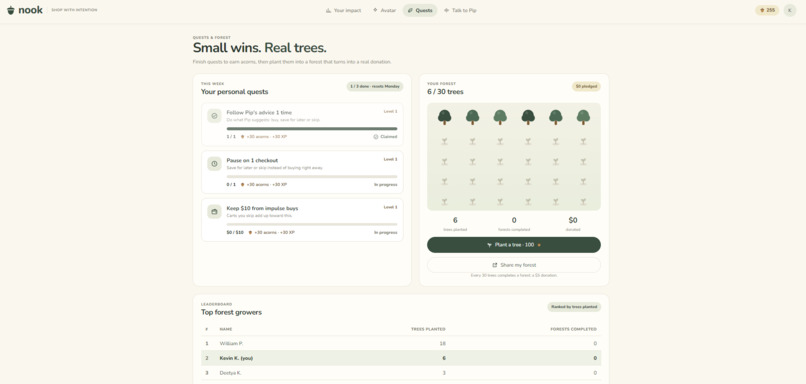The image size is (806, 384).
Task: Click In progress status on Keep $10 quest
Action: [386, 232]
